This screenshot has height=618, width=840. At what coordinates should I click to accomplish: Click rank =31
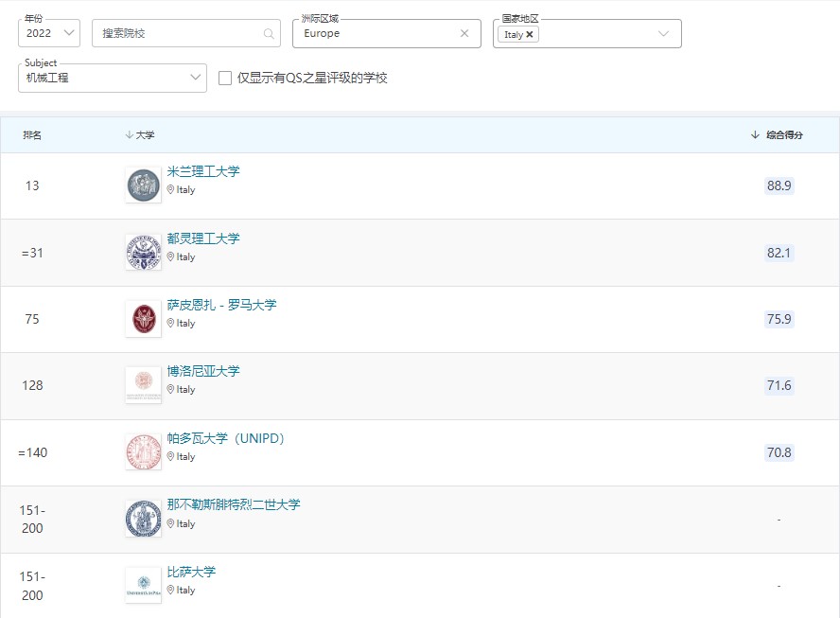(32, 253)
